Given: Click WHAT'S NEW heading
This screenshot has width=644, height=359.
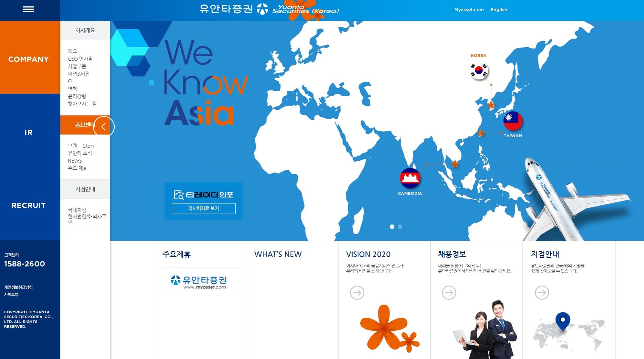Looking at the screenshot, I should click(278, 254).
